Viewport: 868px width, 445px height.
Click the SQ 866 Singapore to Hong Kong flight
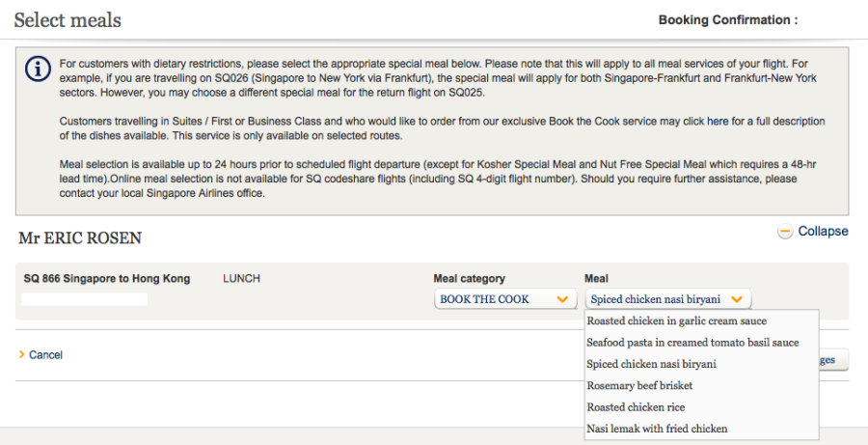coord(107,279)
